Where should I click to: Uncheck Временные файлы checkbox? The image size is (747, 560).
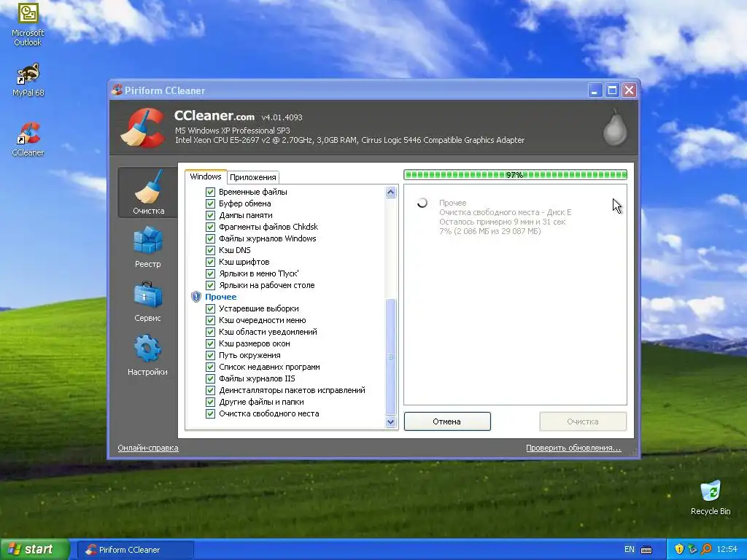210,192
